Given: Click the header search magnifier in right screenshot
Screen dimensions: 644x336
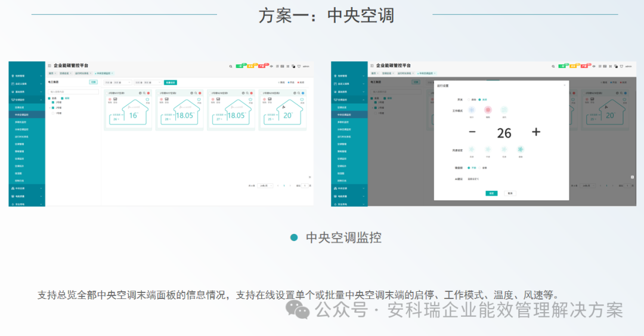Looking at the screenshot, I should point(553,66).
